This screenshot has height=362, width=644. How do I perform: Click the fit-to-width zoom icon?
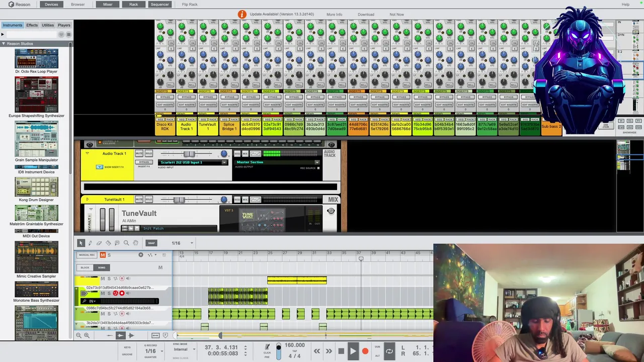(x=155, y=335)
